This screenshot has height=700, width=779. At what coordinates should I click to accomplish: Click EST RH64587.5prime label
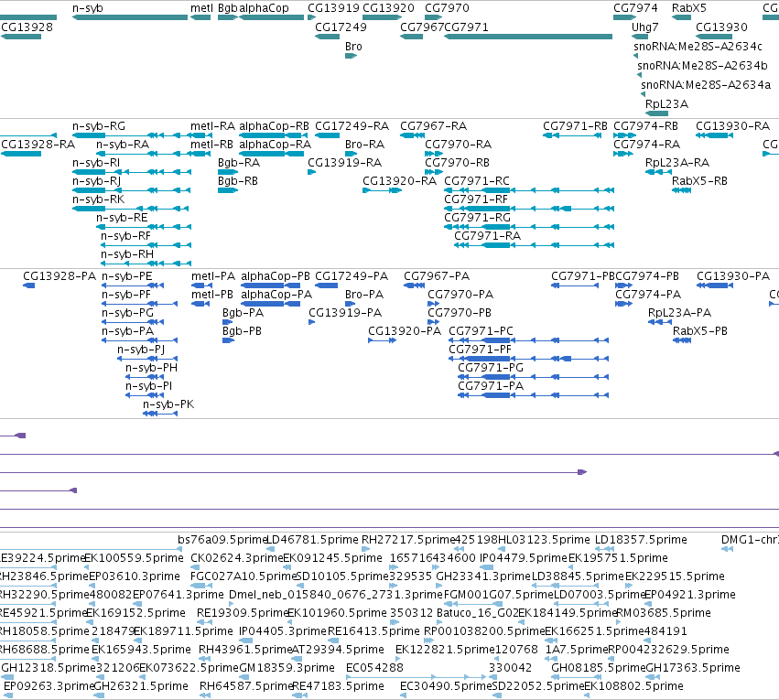[246, 686]
